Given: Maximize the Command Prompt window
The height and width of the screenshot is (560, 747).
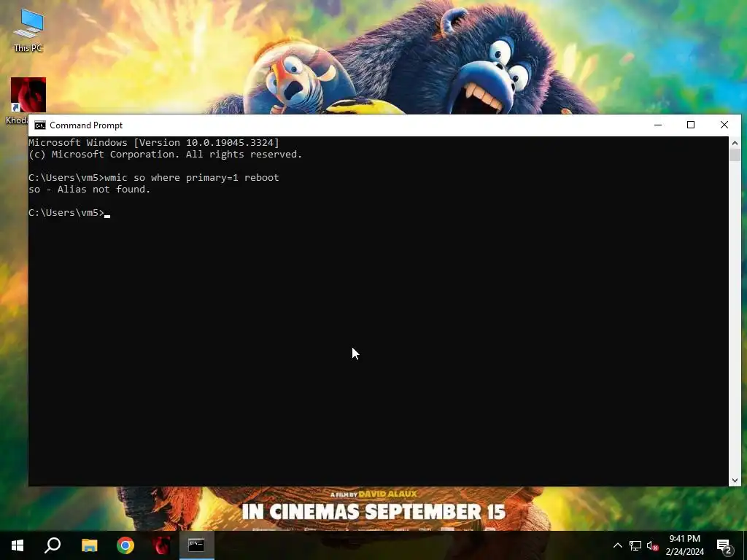Looking at the screenshot, I should pos(691,125).
